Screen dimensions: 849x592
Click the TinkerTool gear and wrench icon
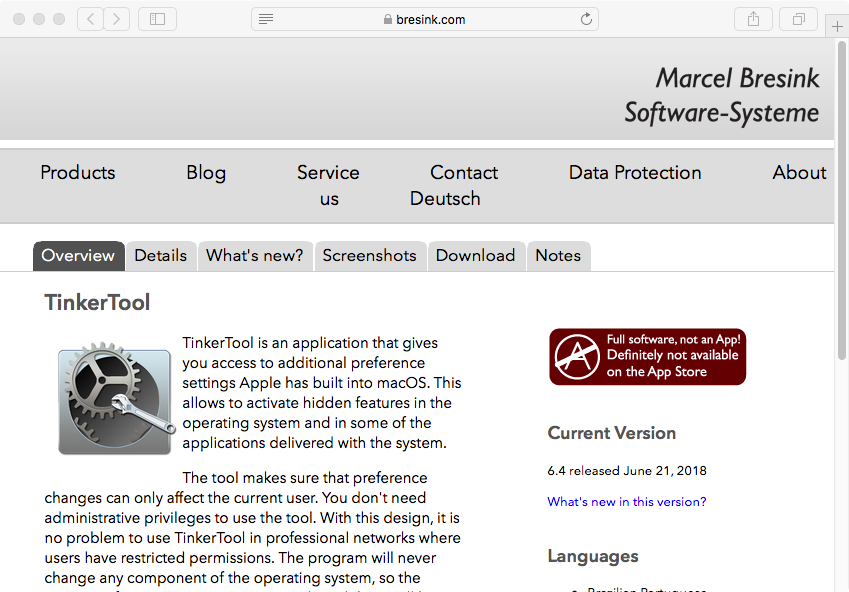click(x=115, y=398)
